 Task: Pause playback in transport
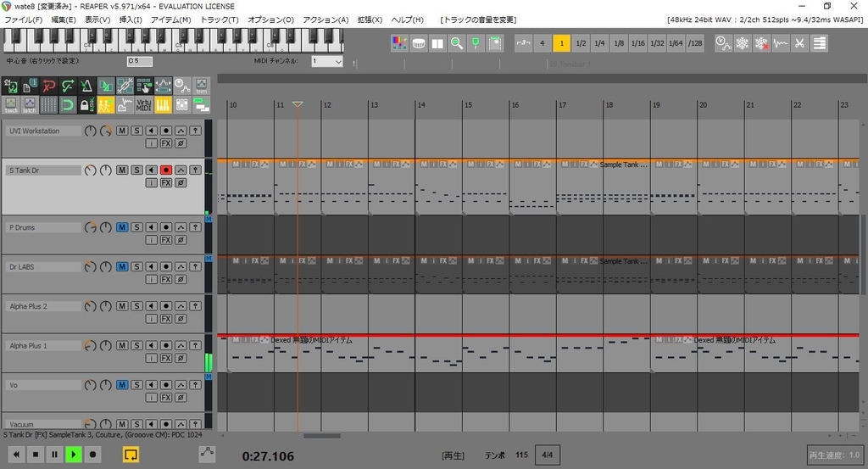pos(54,455)
